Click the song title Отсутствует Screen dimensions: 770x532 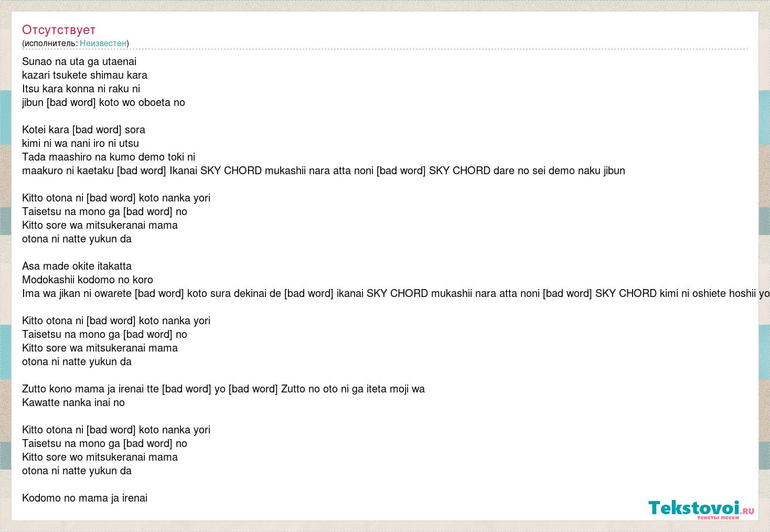(x=59, y=30)
